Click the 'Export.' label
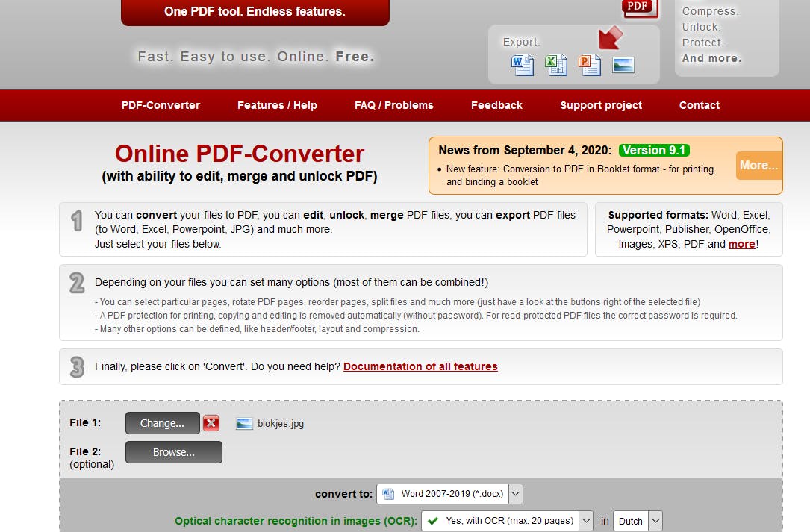 tap(521, 42)
